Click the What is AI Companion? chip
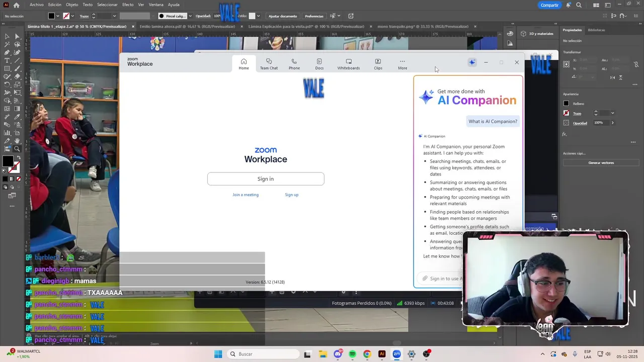Image resolution: width=644 pixels, height=362 pixels. 493,121
